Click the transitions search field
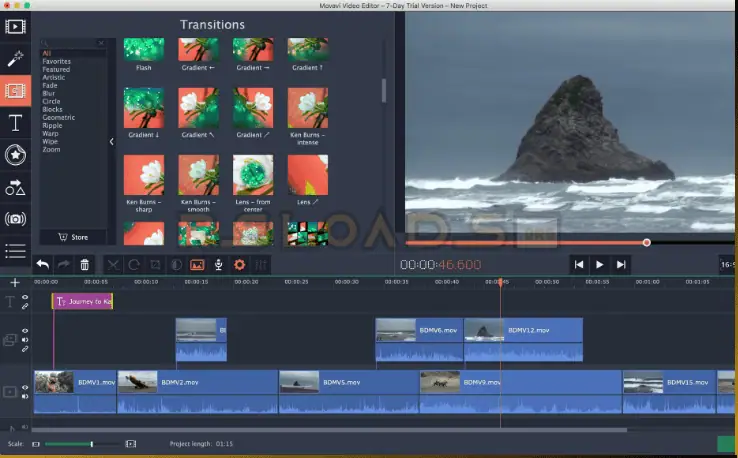This screenshot has width=738, height=458. click(x=71, y=43)
